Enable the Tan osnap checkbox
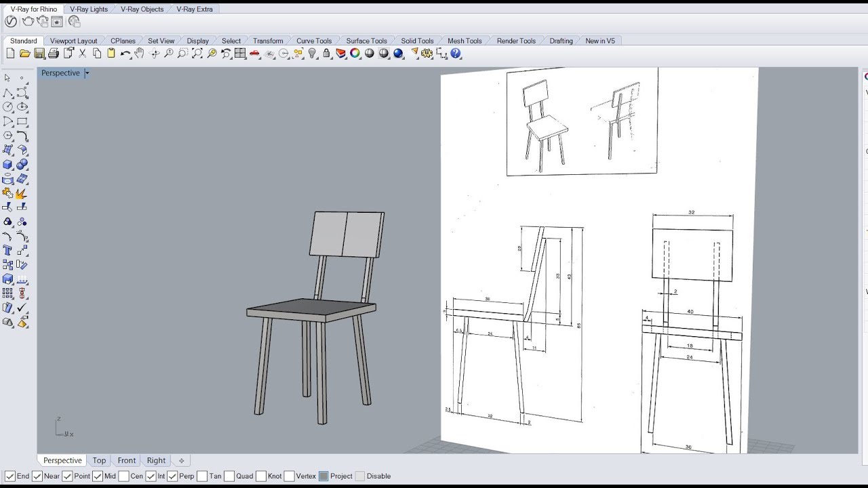The width and height of the screenshot is (868, 488). click(202, 476)
